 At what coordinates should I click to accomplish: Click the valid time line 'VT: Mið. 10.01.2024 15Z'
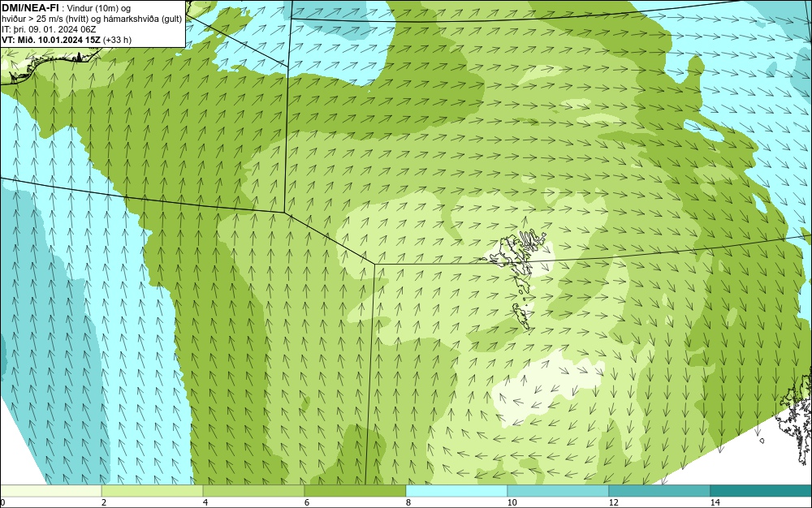pos(51,40)
